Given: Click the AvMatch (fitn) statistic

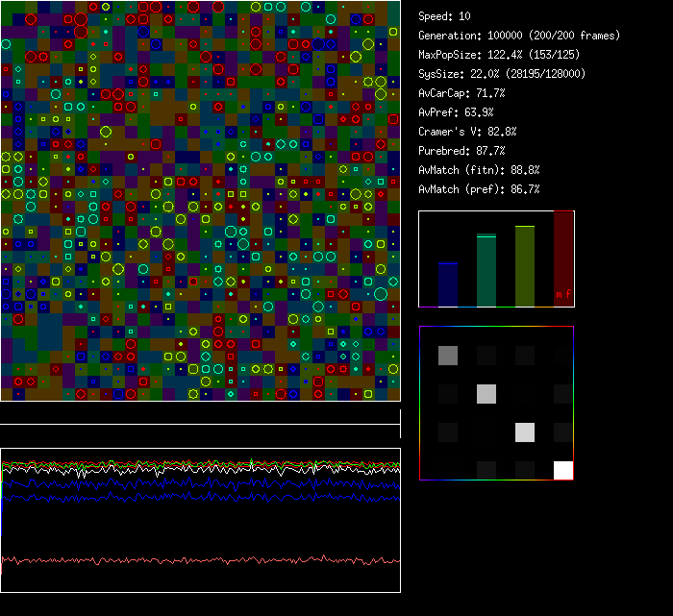Looking at the screenshot, I should coord(479,170).
